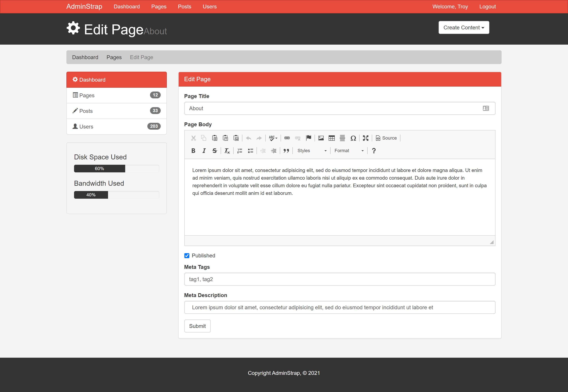Screen dimensions: 568x392
Task: Go to Posts in top navbar
Action: point(184,7)
